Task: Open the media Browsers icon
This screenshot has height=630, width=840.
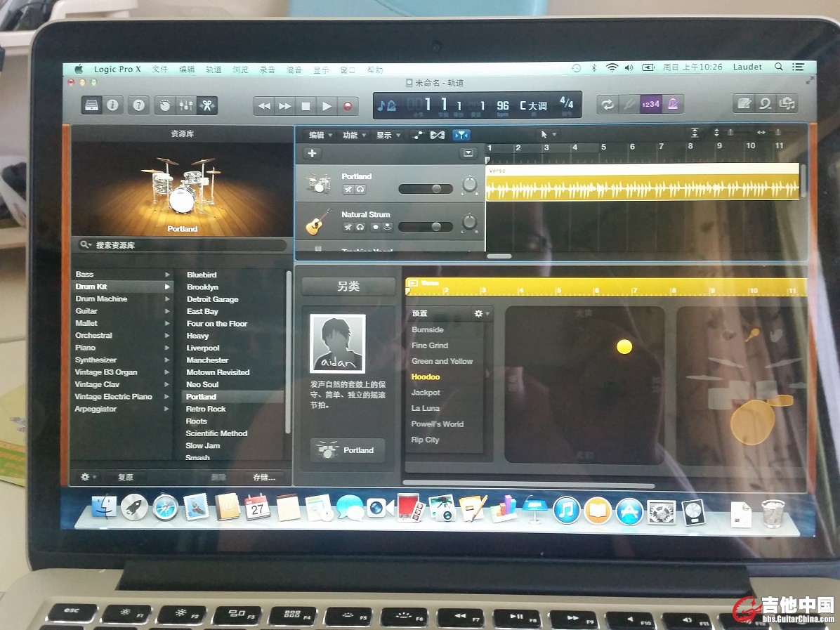Action: (x=787, y=103)
